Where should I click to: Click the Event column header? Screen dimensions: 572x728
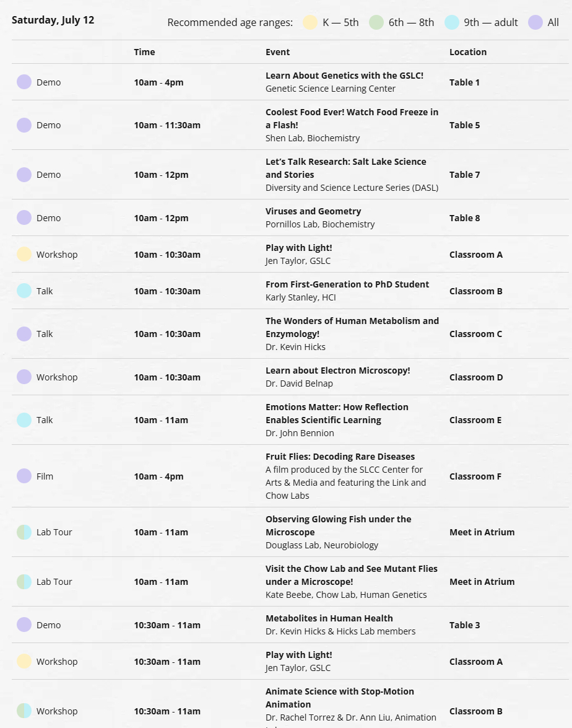(277, 52)
